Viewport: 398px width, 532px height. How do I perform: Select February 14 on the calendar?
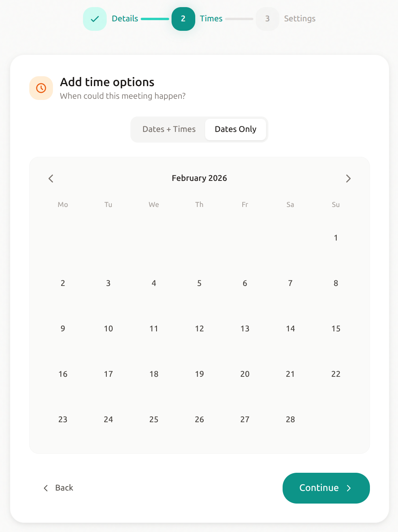(x=290, y=328)
